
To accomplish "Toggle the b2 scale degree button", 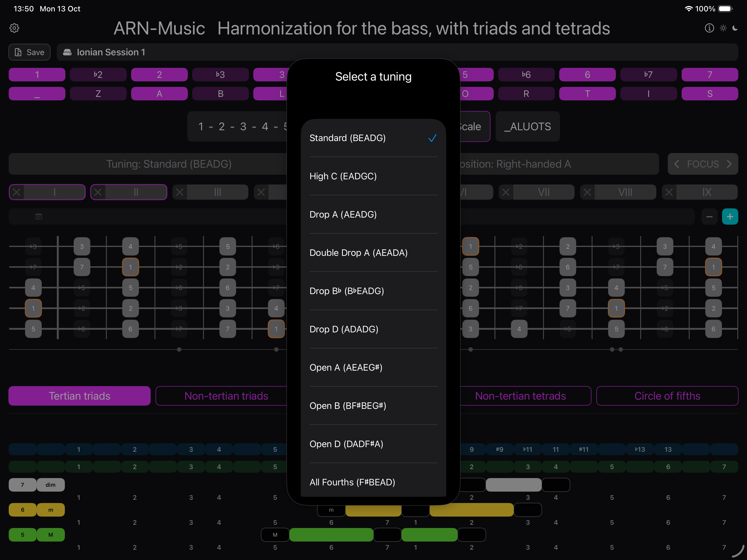I will [98, 75].
